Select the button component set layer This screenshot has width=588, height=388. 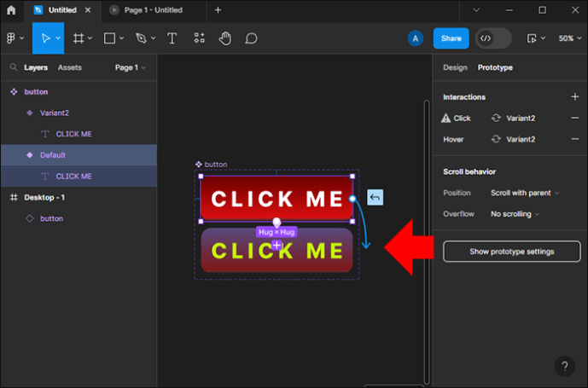pos(79,91)
